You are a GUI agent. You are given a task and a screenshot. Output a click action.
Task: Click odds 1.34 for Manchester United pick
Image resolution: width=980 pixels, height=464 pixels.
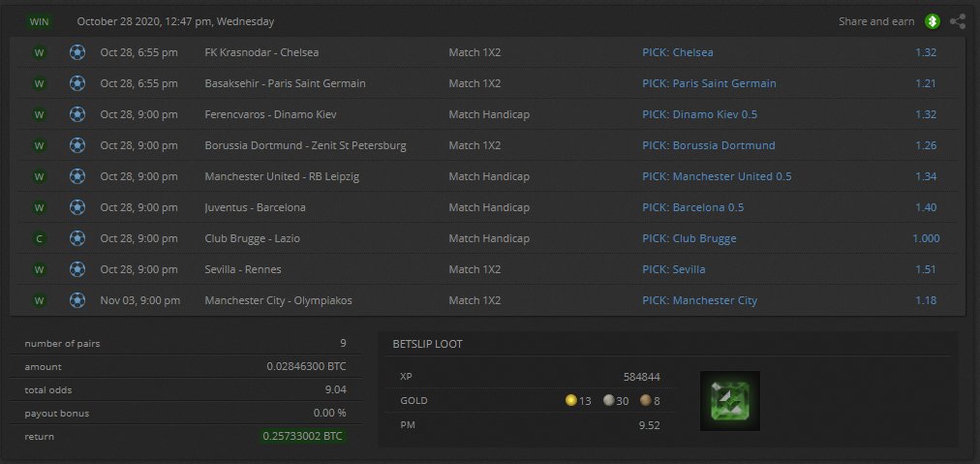click(x=926, y=176)
